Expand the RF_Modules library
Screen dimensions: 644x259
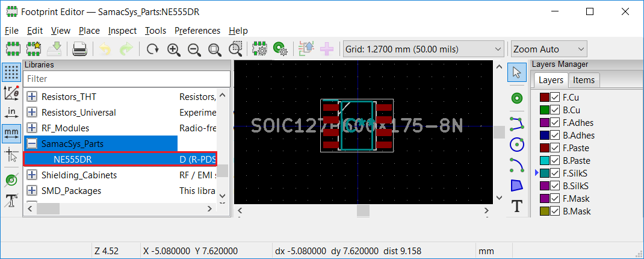(x=32, y=128)
